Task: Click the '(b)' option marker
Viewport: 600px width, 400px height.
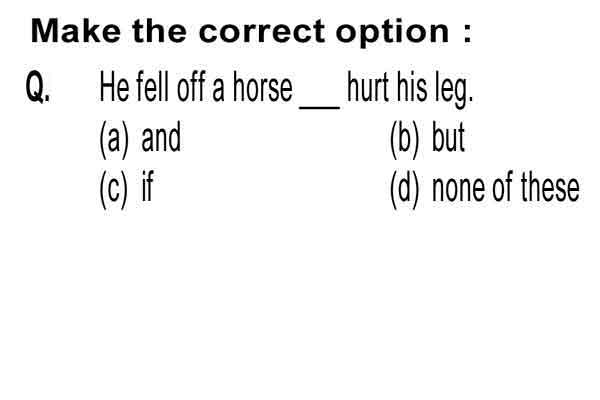Action: 405,139
